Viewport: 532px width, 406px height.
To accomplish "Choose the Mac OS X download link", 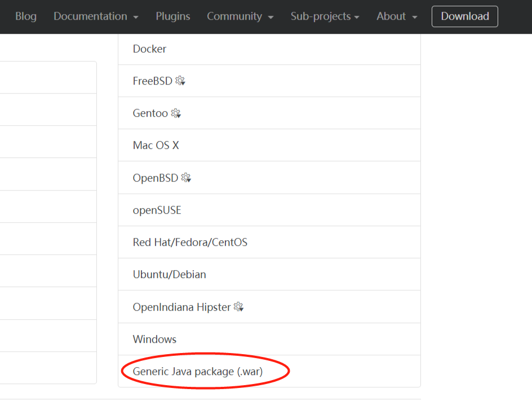I will click(156, 145).
